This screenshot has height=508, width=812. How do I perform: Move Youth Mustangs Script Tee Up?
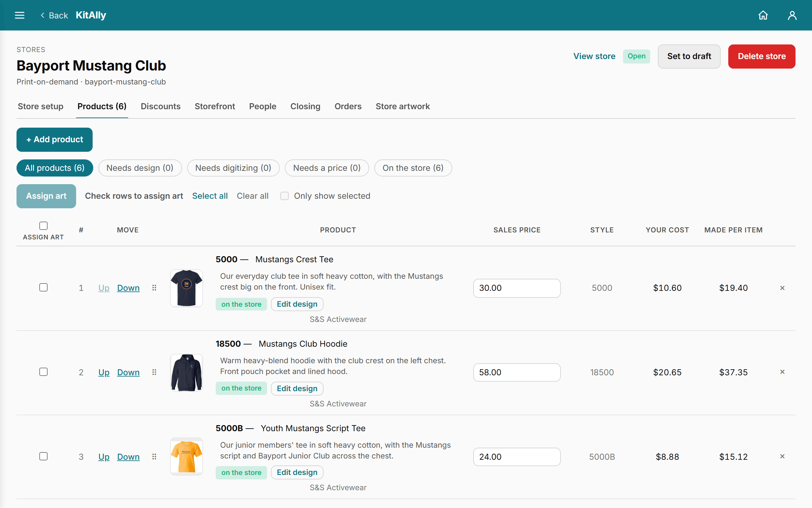click(x=104, y=456)
